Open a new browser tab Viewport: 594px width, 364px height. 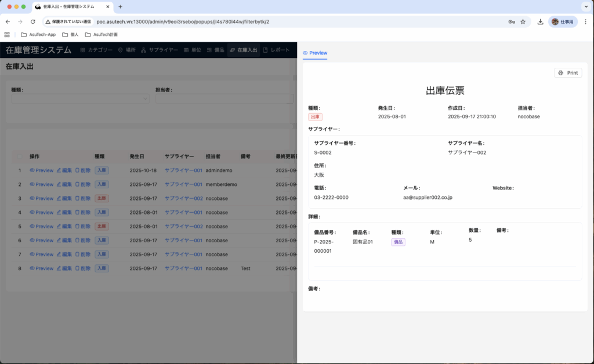120,7
